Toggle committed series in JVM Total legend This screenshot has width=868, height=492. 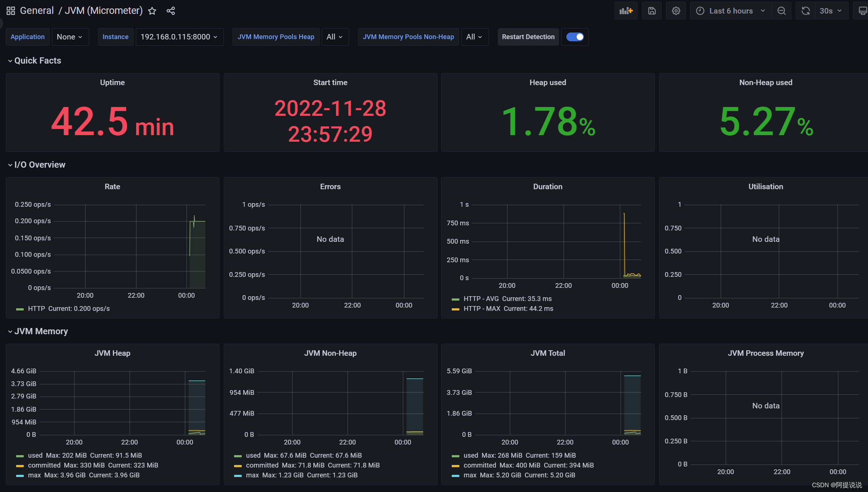click(x=480, y=465)
